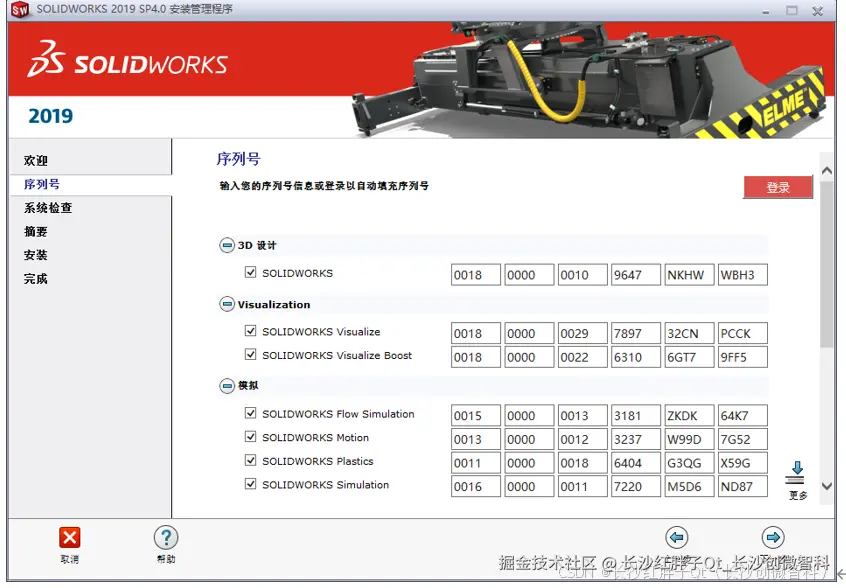The width and height of the screenshot is (846, 588).
Task: Click Plastics serial field G3QG
Action: tap(690, 463)
